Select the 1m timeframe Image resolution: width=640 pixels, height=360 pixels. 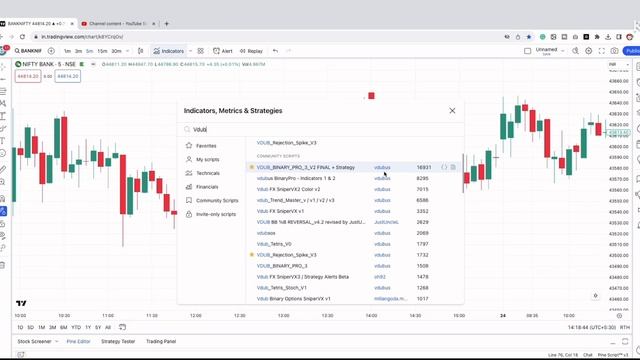point(67,51)
